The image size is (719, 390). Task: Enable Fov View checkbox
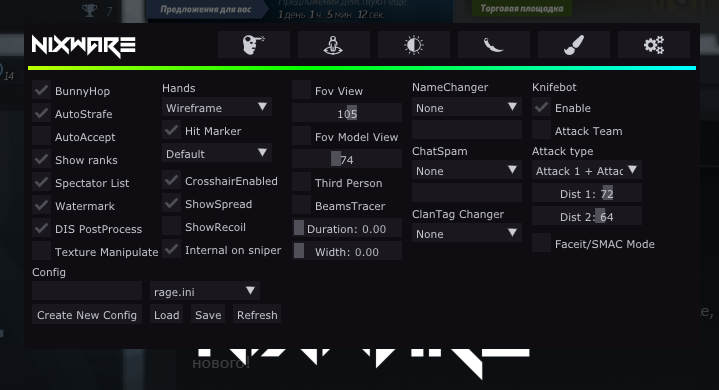click(x=301, y=90)
